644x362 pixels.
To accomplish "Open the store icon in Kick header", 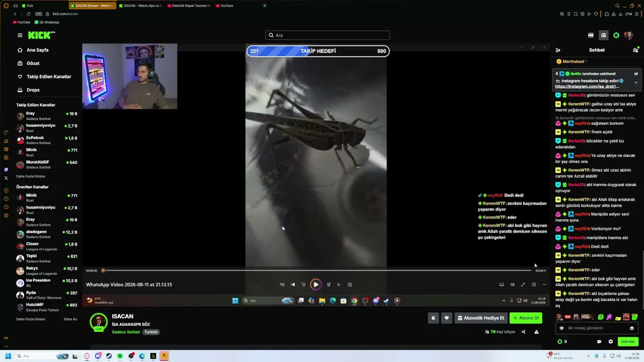I will pyautogui.click(x=591, y=35).
